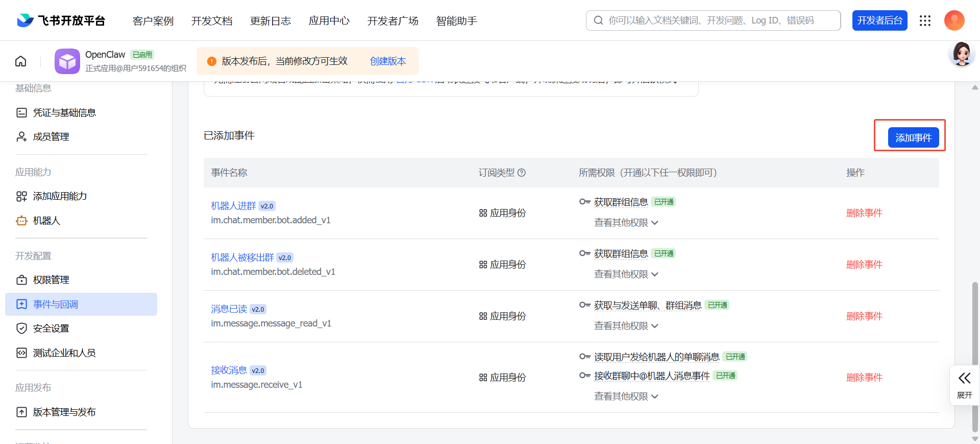Expand 查看其他权限 for 接收消息 event

[626, 396]
